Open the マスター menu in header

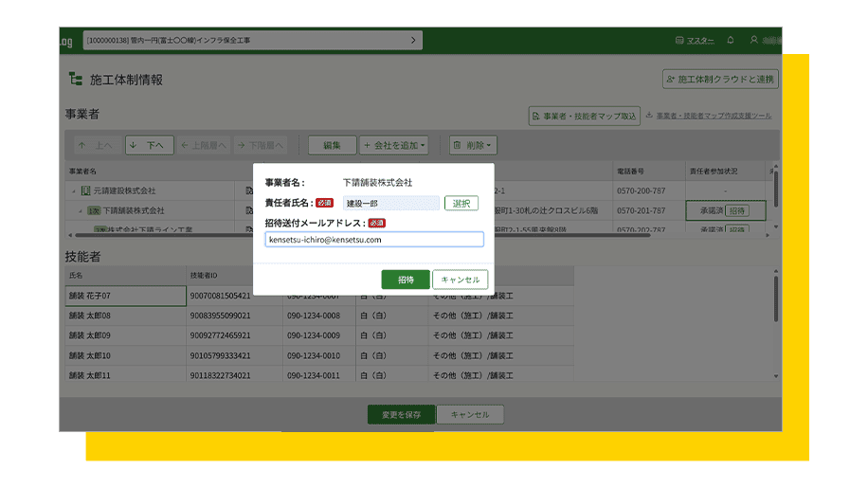695,41
